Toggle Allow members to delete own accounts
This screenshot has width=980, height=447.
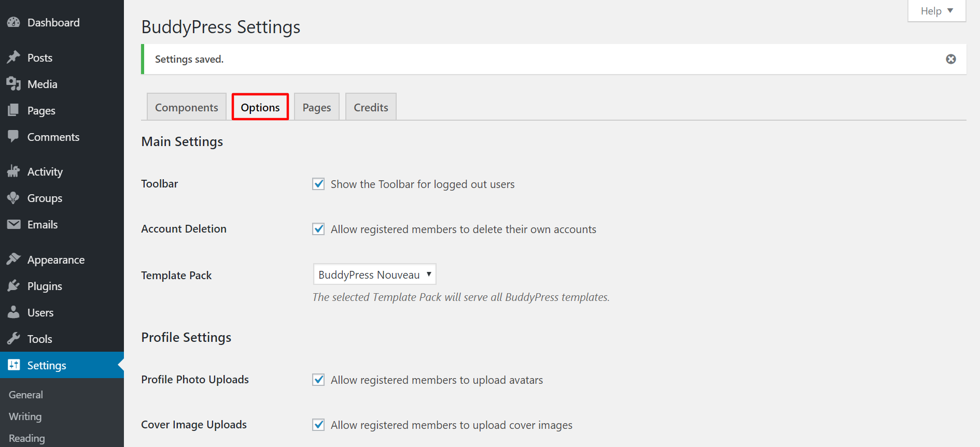(x=318, y=229)
